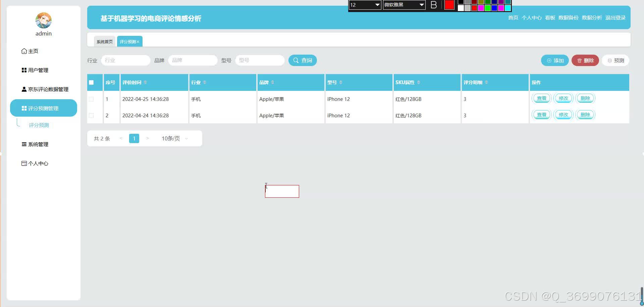Image resolution: width=644 pixels, height=307 pixels.
Task: Click 修改 for the 2022-04-24 row
Action: [563, 115]
